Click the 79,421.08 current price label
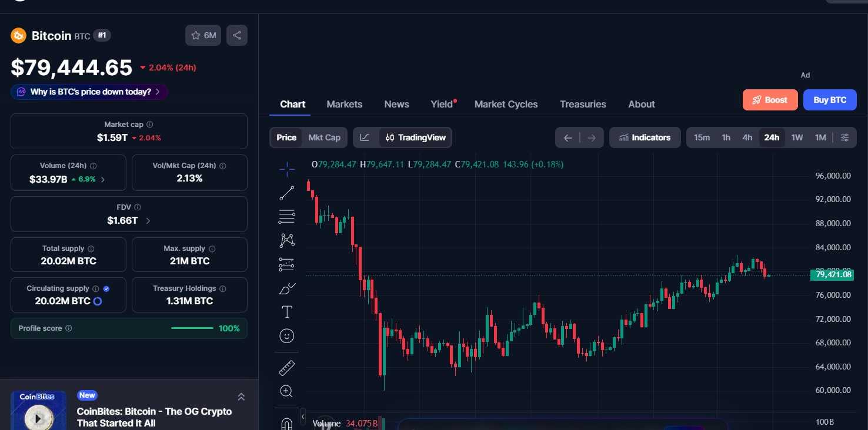This screenshot has width=868, height=430. click(832, 274)
